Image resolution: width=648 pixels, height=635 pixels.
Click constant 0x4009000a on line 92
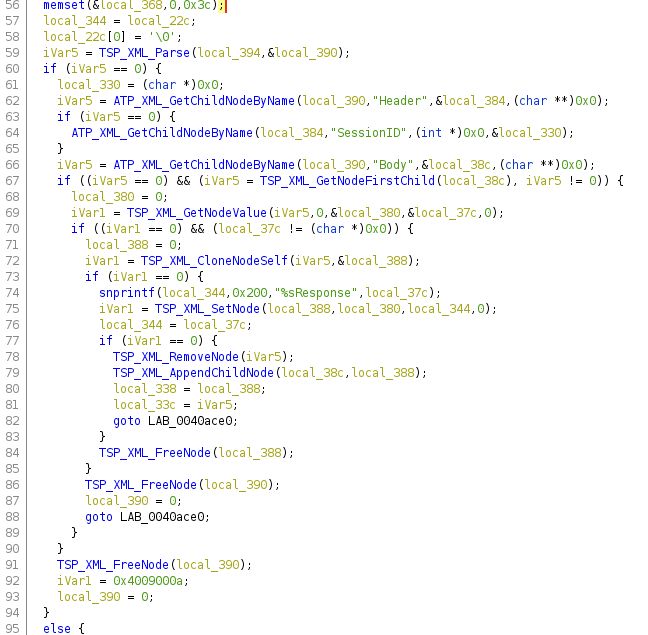148,580
